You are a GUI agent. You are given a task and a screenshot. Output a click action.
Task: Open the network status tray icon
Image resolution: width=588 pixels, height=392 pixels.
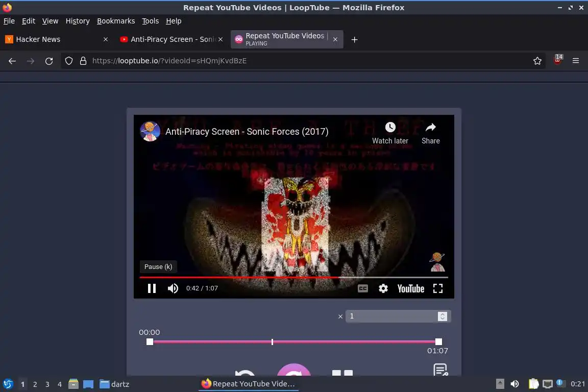[x=548, y=384]
